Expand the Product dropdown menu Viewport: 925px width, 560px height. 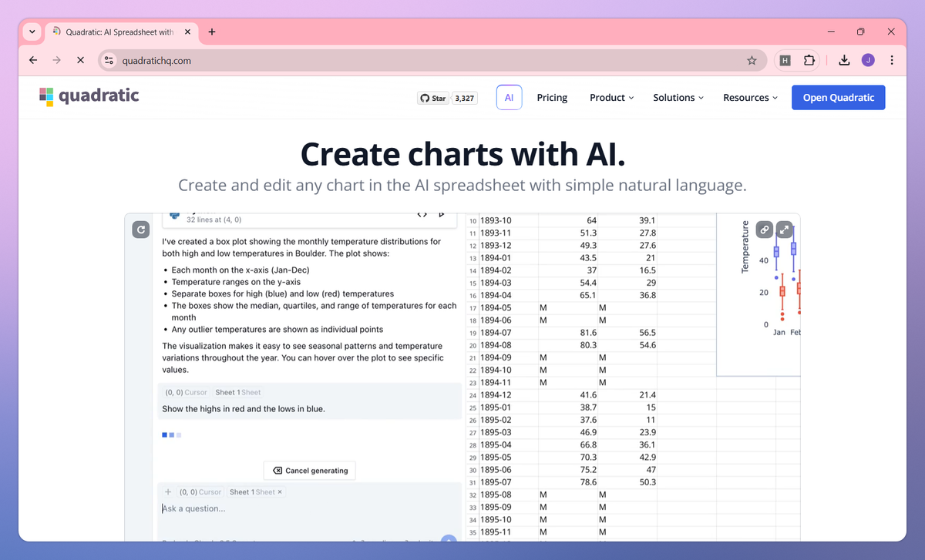(x=611, y=98)
